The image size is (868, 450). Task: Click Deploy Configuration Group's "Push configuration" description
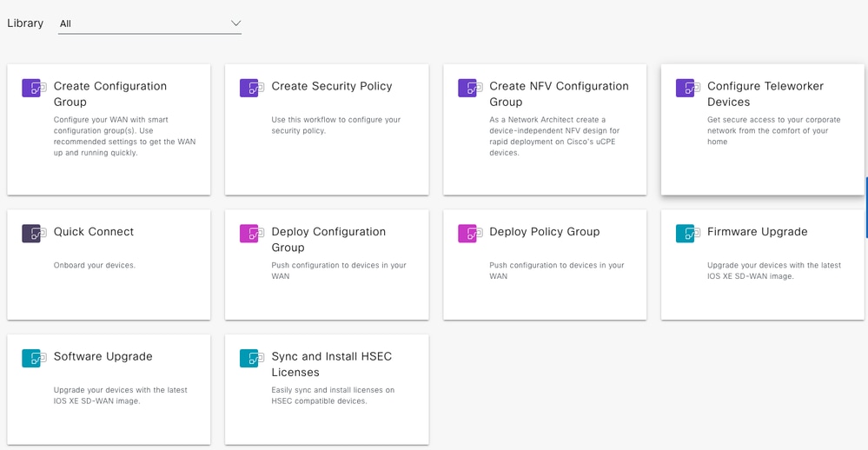tap(339, 271)
